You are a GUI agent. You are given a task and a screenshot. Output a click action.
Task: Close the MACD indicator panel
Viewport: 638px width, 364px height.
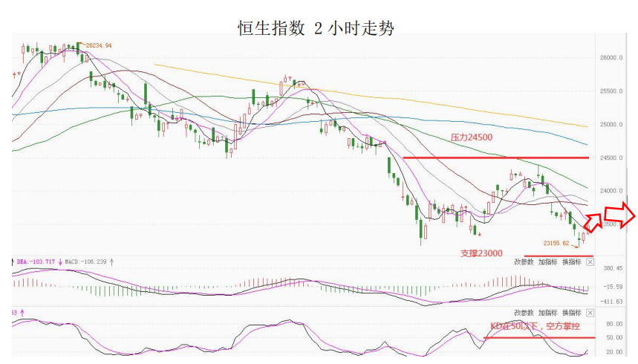click(590, 262)
